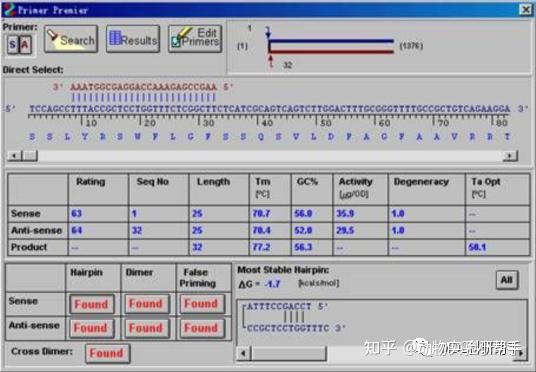The width and height of the screenshot is (536, 372).
Task: Open the Results button
Action: [133, 39]
